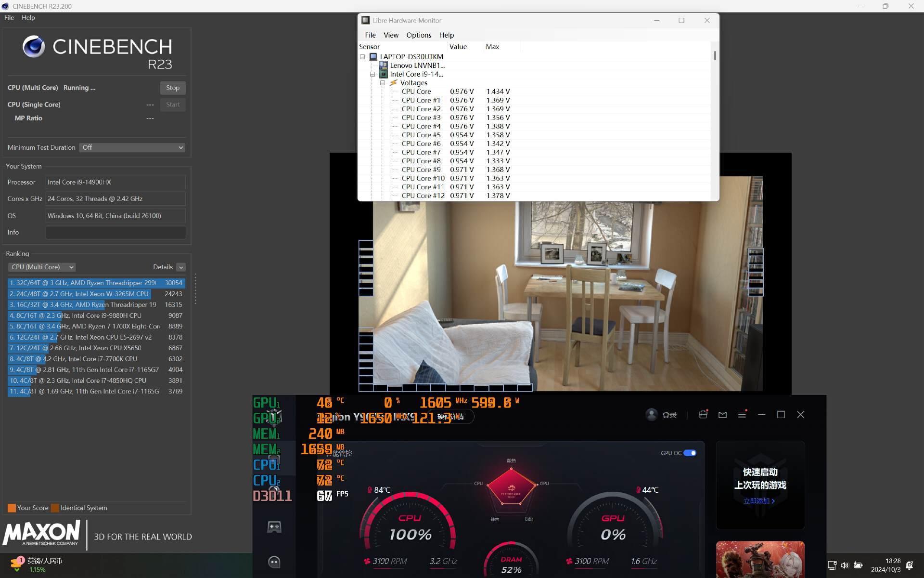The image size is (924, 578).
Task: Open View menu in Libre Hardware Monitor
Action: [x=390, y=35]
